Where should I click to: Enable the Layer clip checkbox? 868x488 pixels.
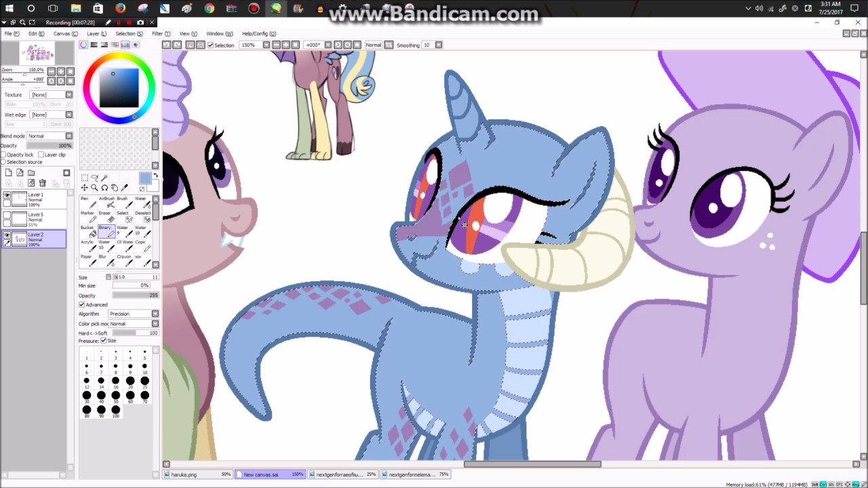pos(41,155)
